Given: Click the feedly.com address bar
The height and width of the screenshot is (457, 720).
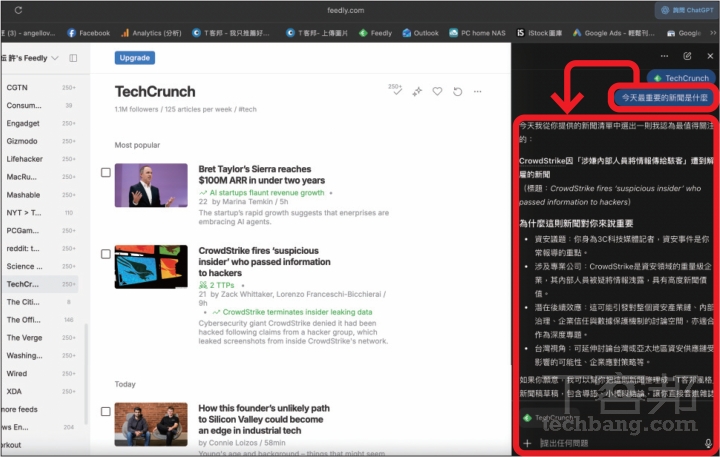Looking at the screenshot, I should click(345, 10).
